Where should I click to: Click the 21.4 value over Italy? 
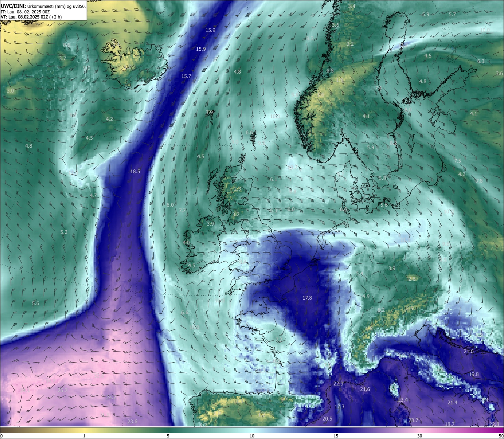pos(452,402)
